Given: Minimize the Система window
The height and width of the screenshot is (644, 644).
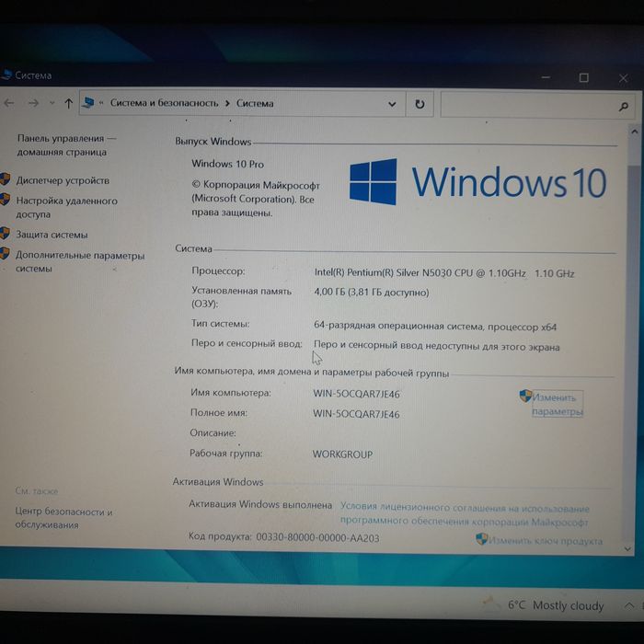Looking at the screenshot, I should point(546,77).
